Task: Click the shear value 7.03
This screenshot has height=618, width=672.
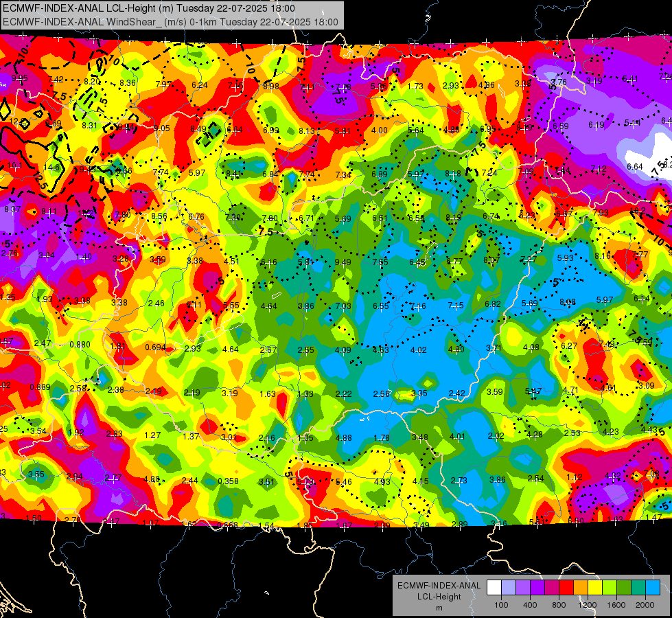Action: tap(343, 306)
